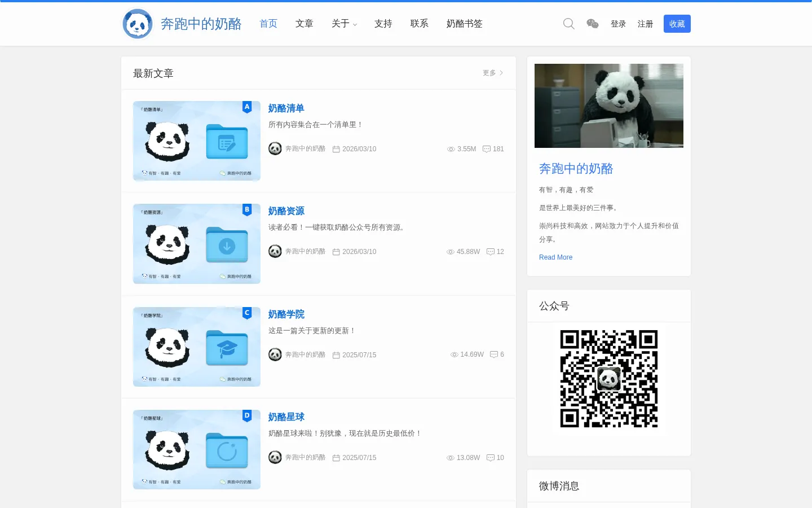
Task: Click author name in 奶酪清单 row
Action: [306, 149]
